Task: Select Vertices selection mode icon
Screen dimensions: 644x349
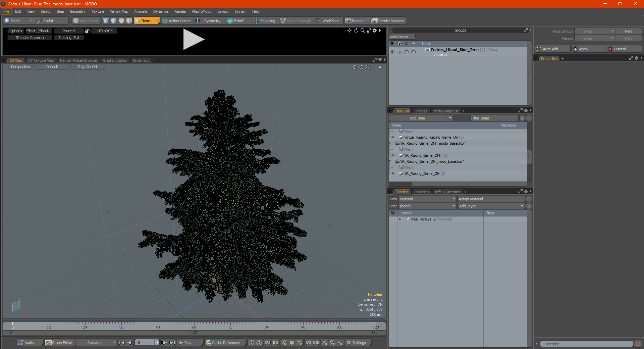Action: [x=106, y=21]
